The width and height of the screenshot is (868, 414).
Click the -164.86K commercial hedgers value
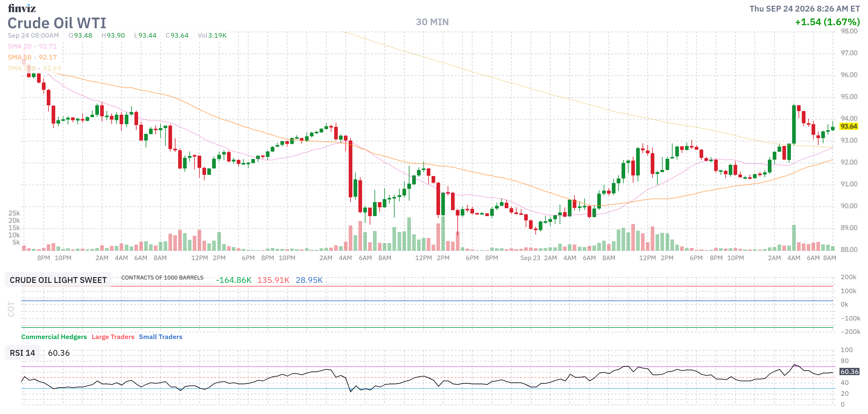pos(233,280)
